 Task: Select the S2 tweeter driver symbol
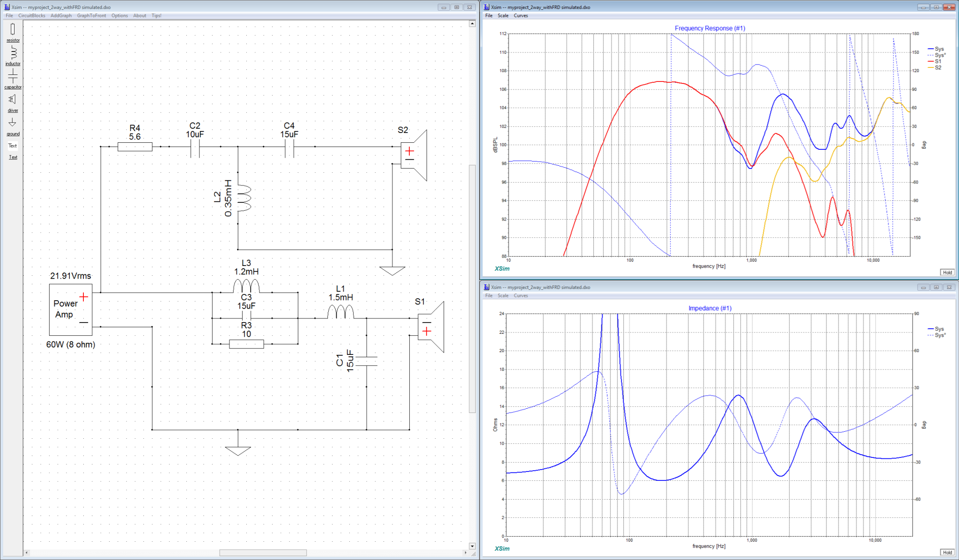[x=414, y=155]
